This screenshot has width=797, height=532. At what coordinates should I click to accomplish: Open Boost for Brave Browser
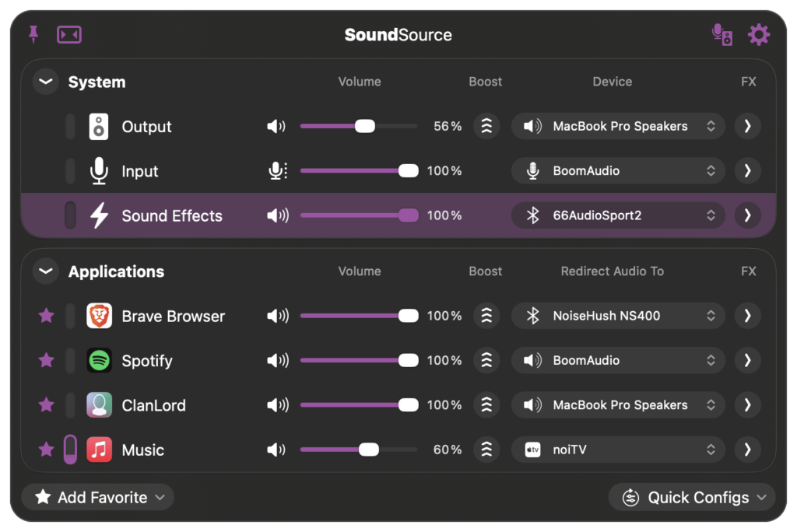click(486, 316)
